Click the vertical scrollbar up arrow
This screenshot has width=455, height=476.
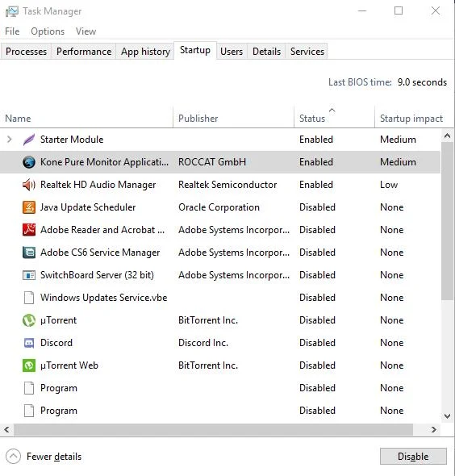[x=447, y=136]
